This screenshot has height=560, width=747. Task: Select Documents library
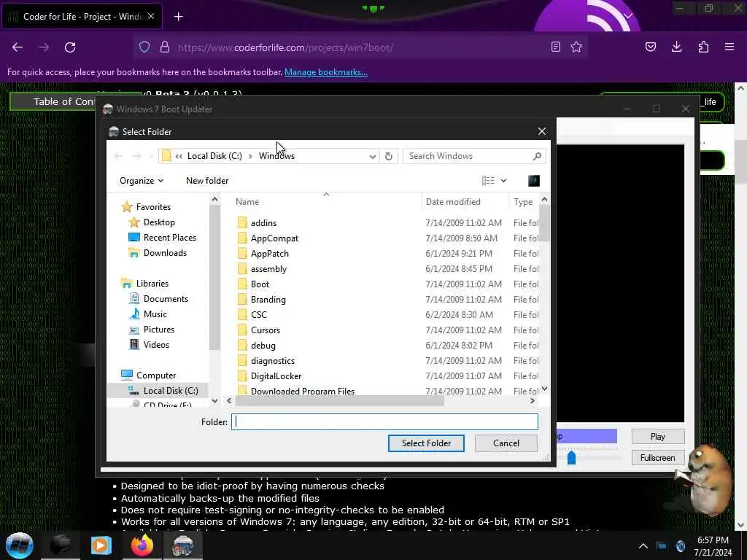(166, 298)
